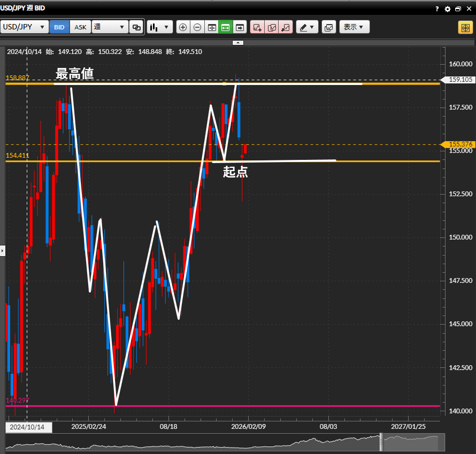Click the add technical indicator icon

click(257, 27)
